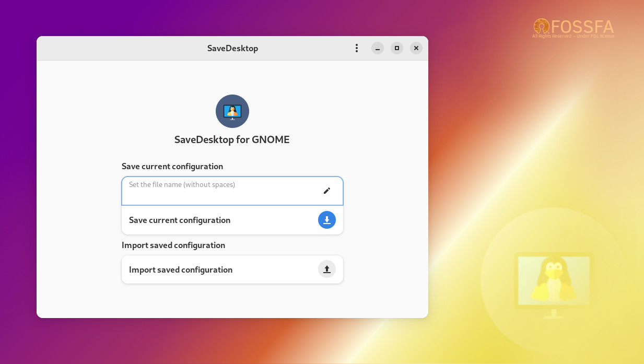The image size is (644, 364).
Task: Click the upload icon to import a configuration
Action: pos(327,269)
